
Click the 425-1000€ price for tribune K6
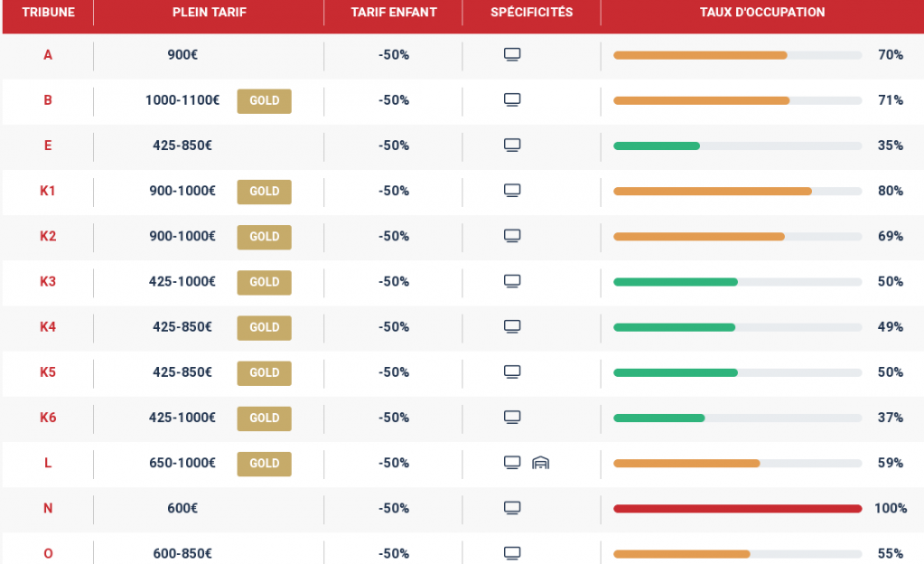pyautogui.click(x=182, y=418)
